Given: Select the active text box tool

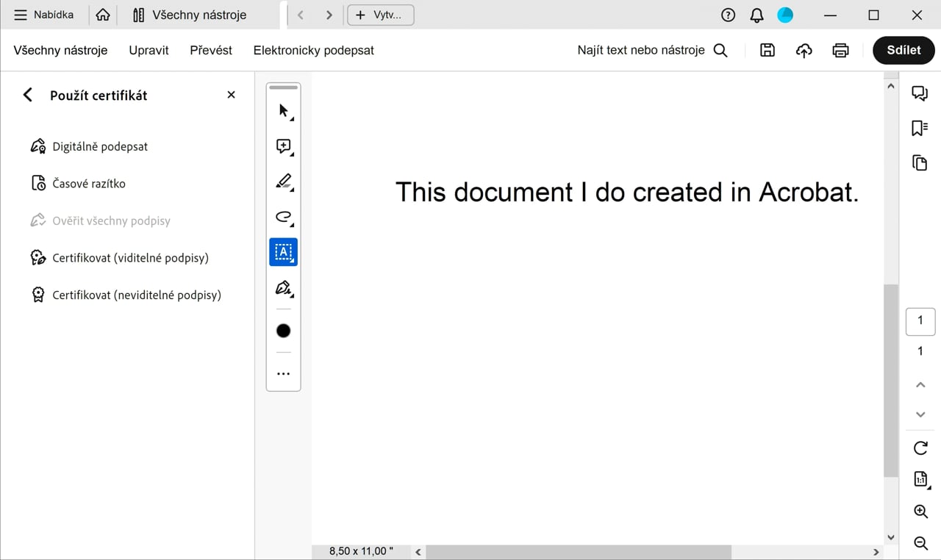Looking at the screenshot, I should (x=284, y=252).
